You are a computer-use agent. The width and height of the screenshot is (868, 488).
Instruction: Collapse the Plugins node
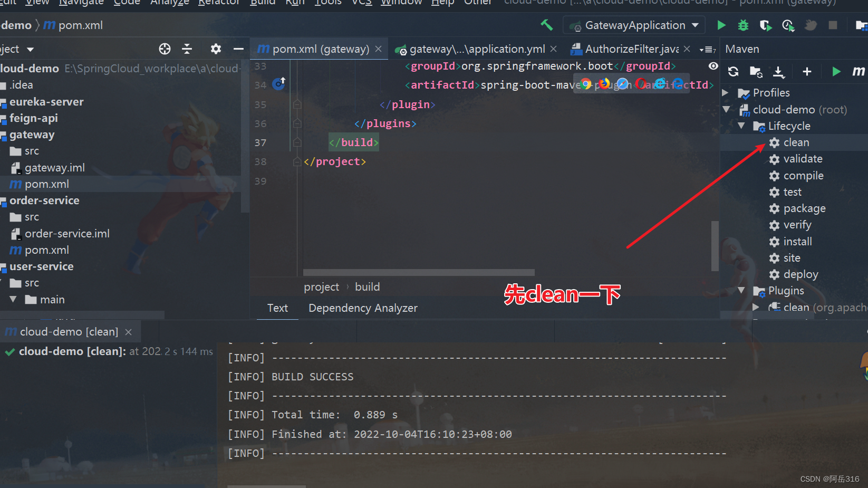[741, 290]
